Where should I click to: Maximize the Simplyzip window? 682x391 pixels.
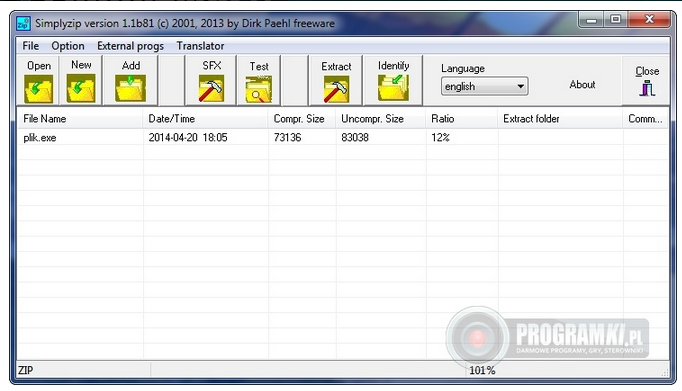click(x=615, y=20)
